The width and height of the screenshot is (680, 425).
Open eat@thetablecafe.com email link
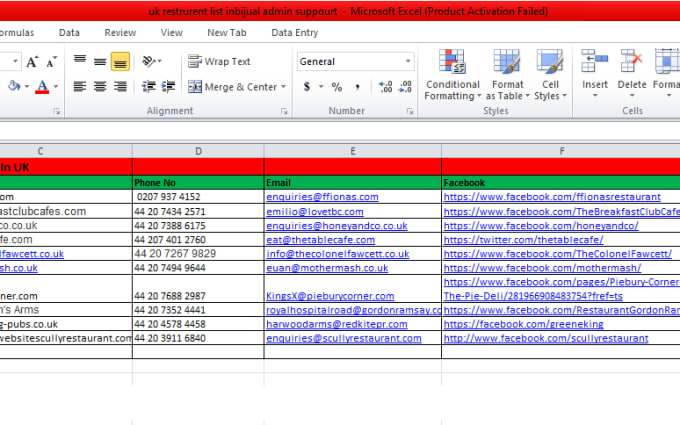point(320,240)
